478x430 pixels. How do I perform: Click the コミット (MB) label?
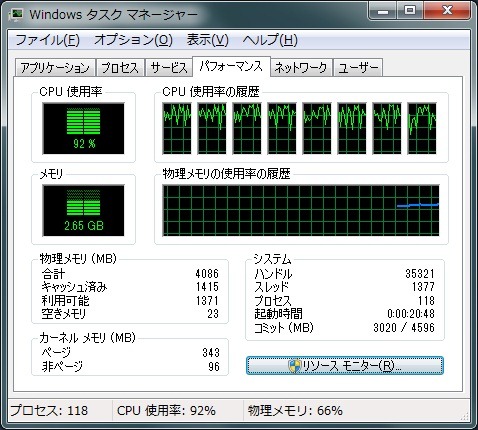284,327
